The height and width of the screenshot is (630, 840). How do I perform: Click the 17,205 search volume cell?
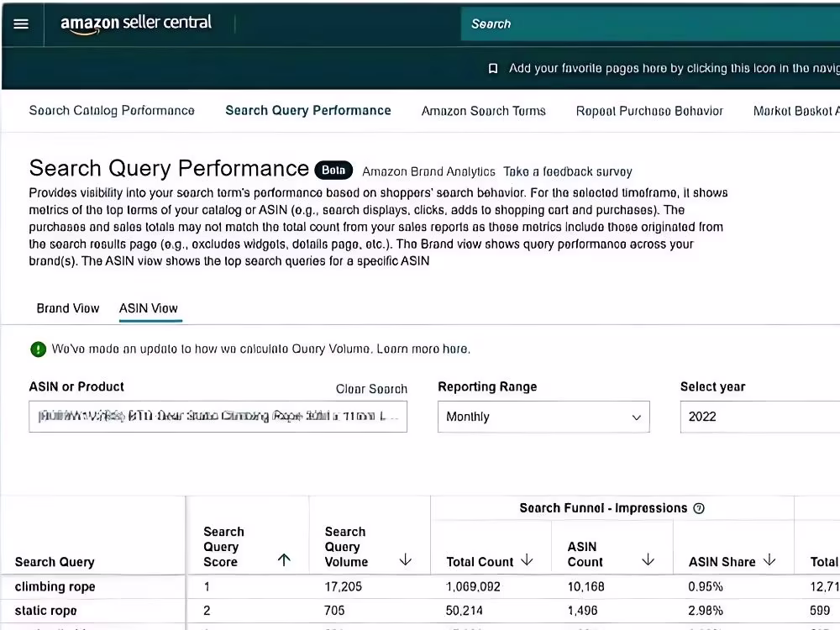coord(344,587)
